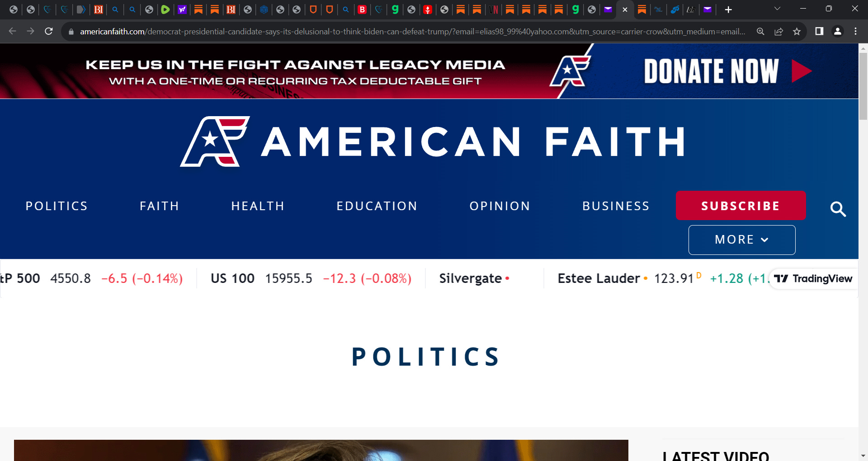Click the Politics section heading

click(426, 357)
